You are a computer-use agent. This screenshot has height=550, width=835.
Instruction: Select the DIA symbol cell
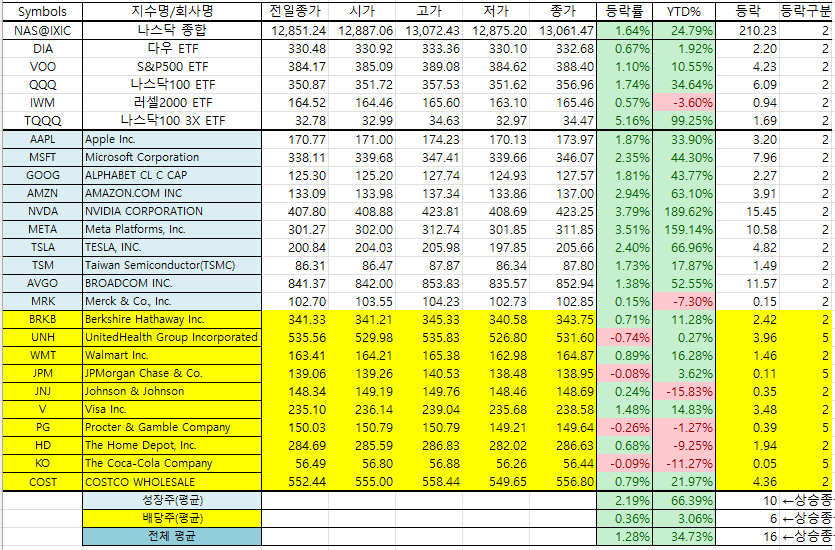43,49
